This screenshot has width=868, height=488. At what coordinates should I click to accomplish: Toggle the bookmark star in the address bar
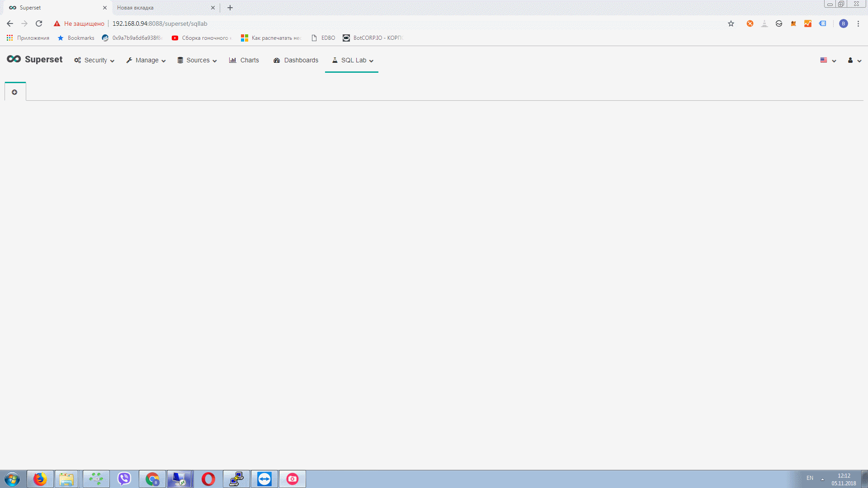pos(731,23)
